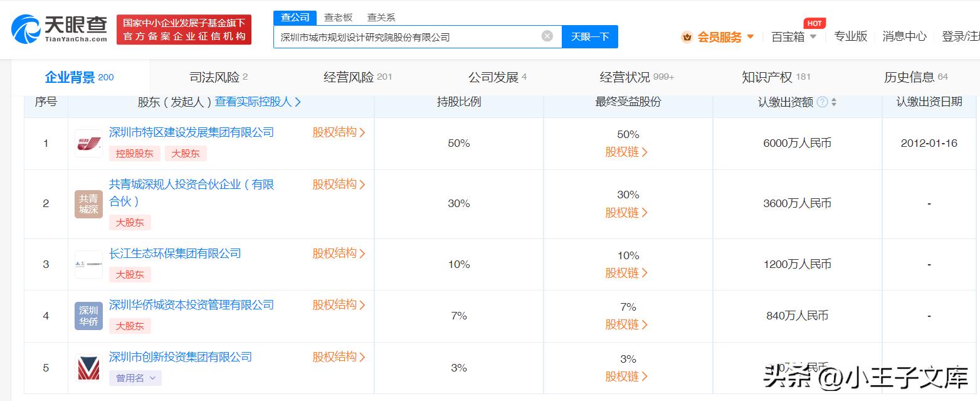The width and height of the screenshot is (980, 401).
Task: Click the HOT badge above 百宝箱
Action: tap(814, 23)
